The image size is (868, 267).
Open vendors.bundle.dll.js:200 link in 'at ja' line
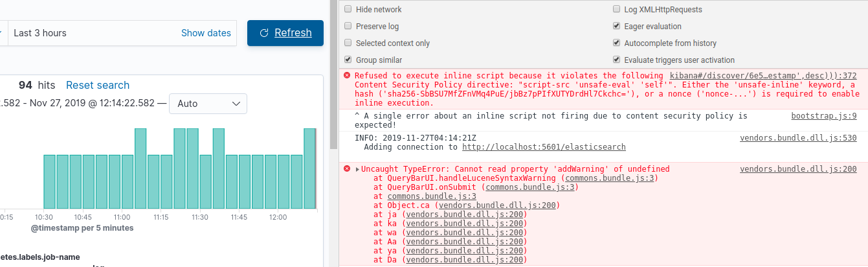[x=464, y=215]
